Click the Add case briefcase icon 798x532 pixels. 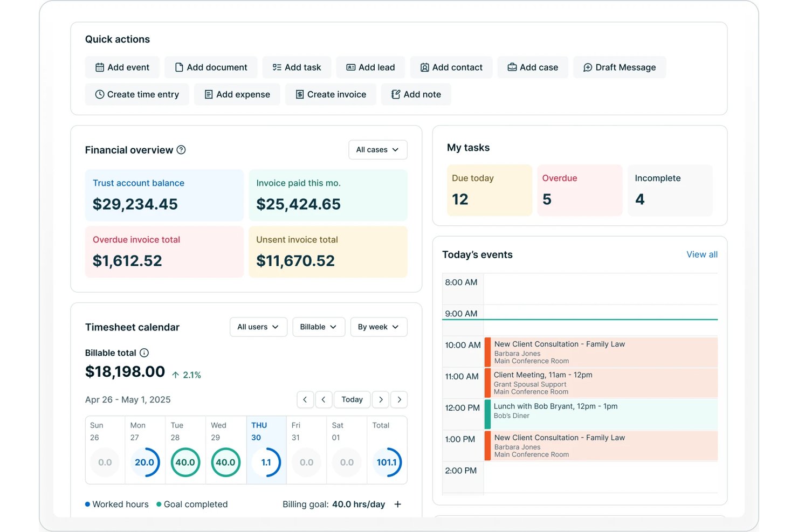(x=512, y=67)
